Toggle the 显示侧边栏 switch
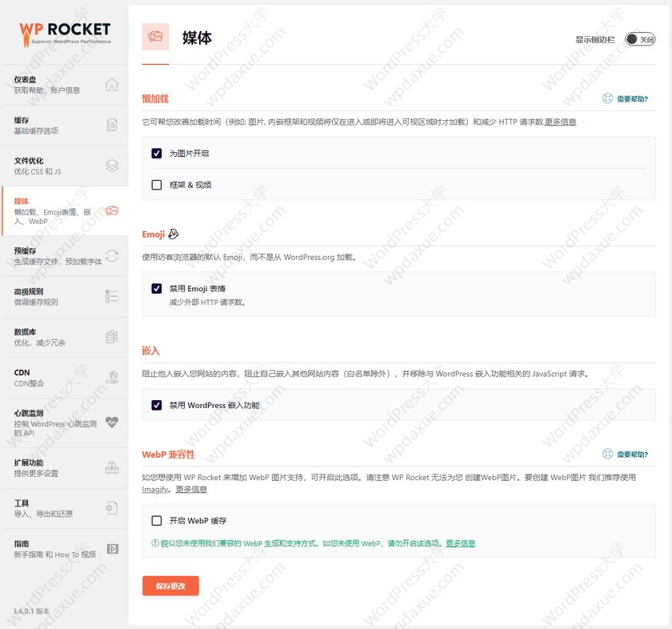672x629 pixels. pyautogui.click(x=640, y=39)
